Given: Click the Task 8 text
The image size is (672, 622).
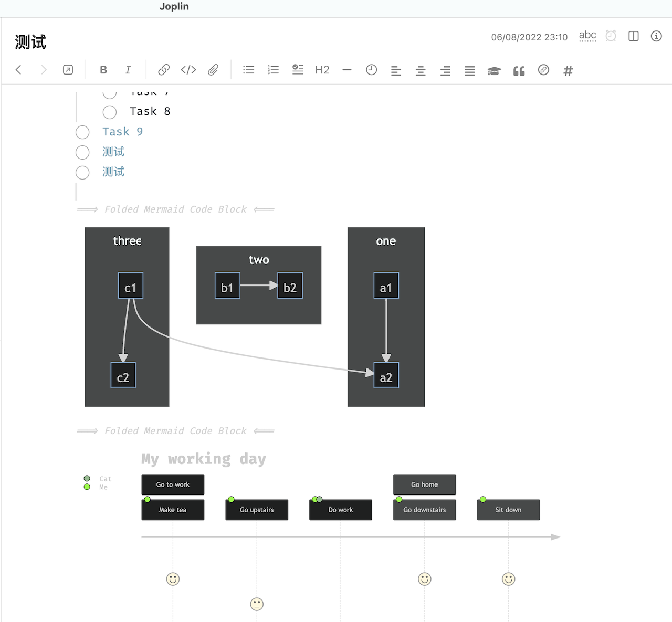Looking at the screenshot, I should [x=150, y=111].
